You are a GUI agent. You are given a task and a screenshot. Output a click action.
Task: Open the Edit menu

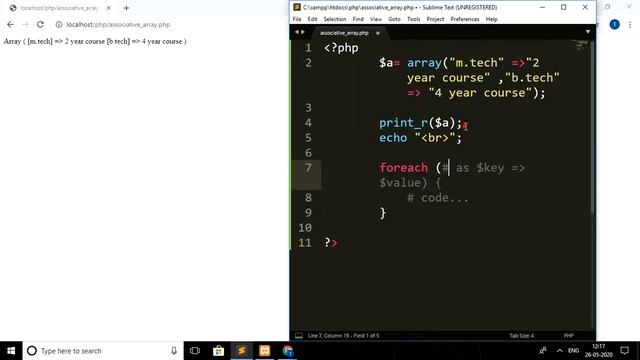tap(312, 19)
